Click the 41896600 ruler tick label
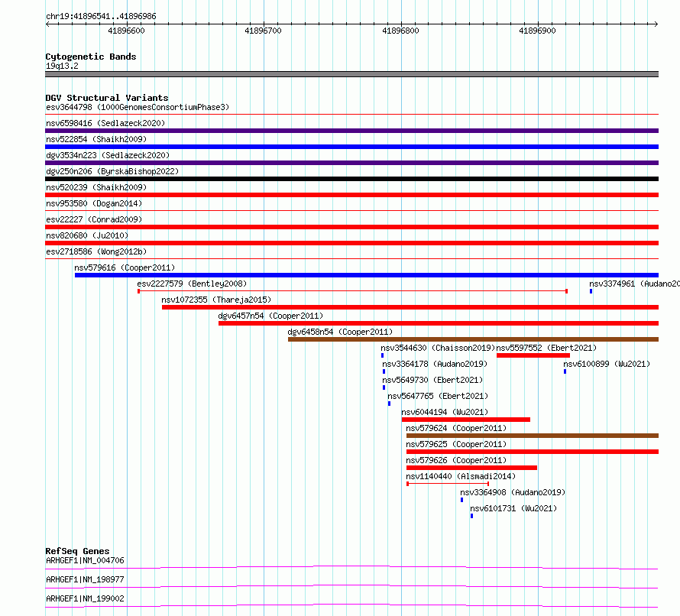This screenshot has height=616, width=680. (x=126, y=31)
